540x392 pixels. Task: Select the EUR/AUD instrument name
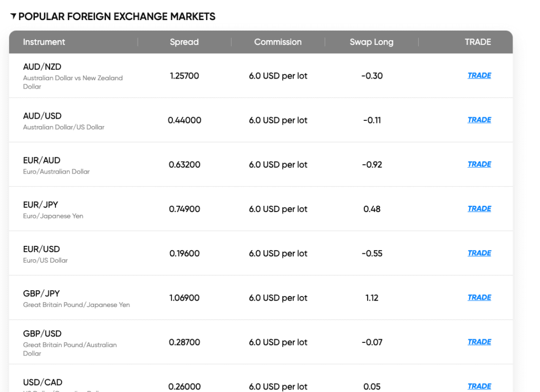[x=42, y=160]
